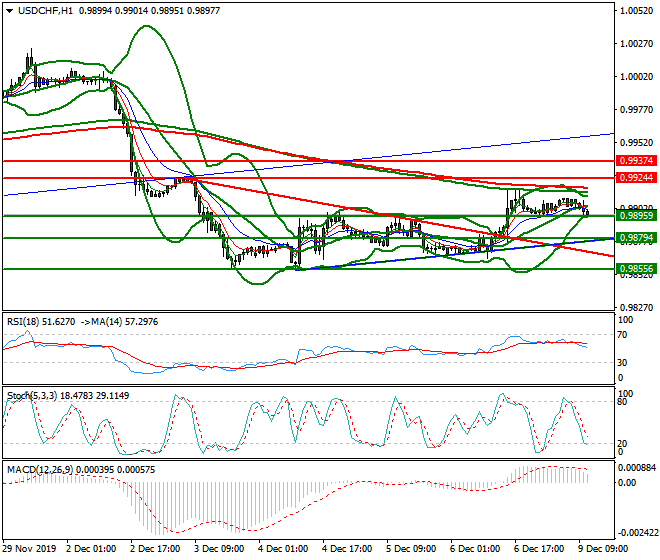
Task: Click the 6 Dec 01:00 time label
Action: click(475, 549)
